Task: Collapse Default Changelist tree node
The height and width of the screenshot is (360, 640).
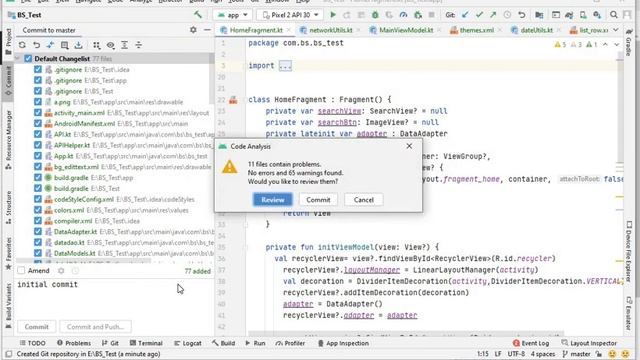Action: point(17,59)
